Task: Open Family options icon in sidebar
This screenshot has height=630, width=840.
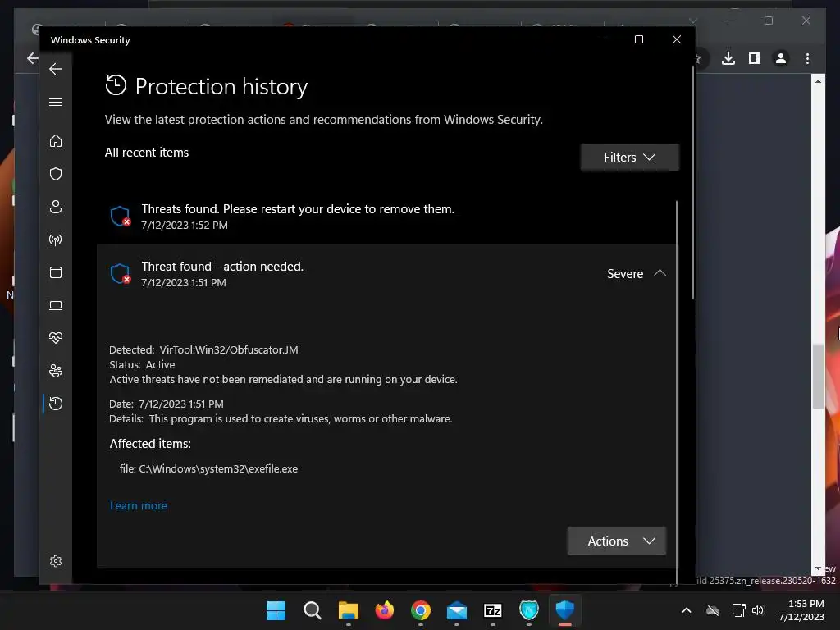Action: 56,371
